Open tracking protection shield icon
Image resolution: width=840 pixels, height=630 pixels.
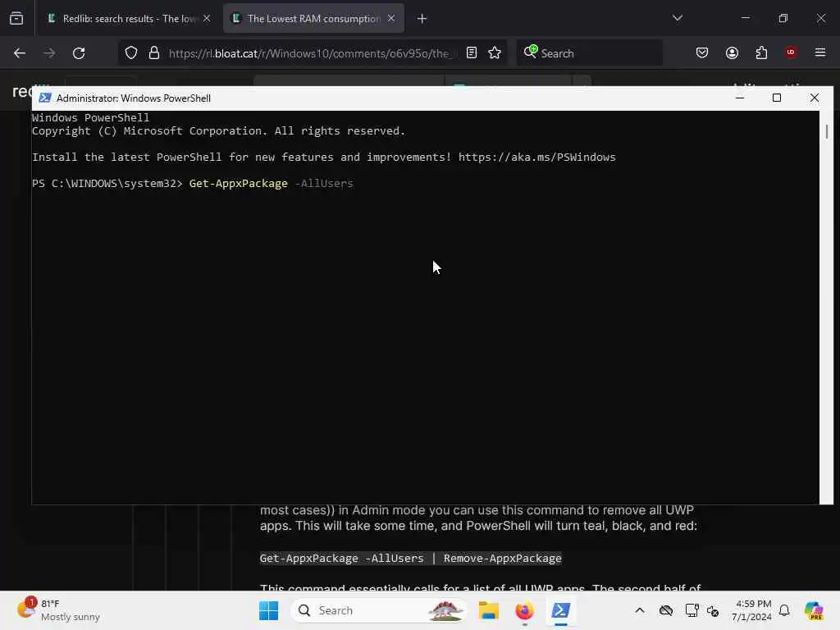point(131,53)
